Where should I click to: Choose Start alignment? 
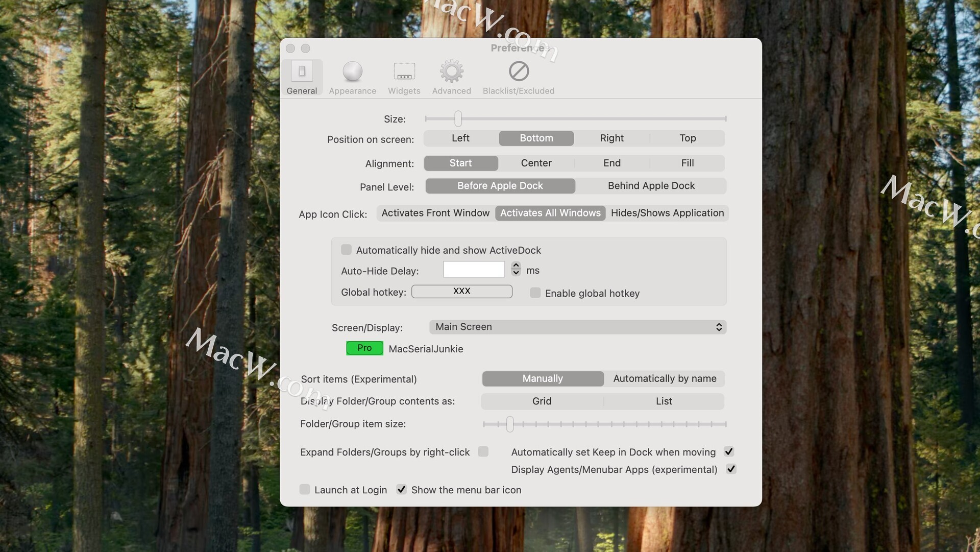tap(461, 163)
